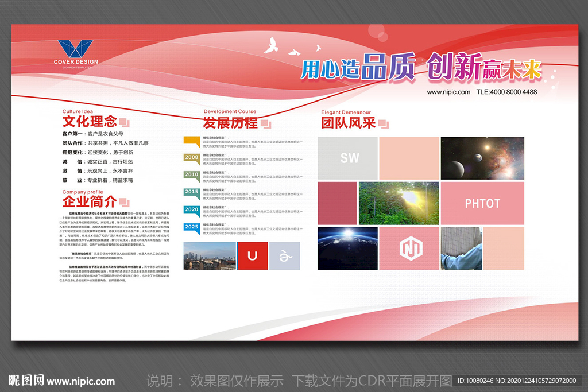
Task: Click the 专业执着，精益求精 line
Action: pos(110,180)
